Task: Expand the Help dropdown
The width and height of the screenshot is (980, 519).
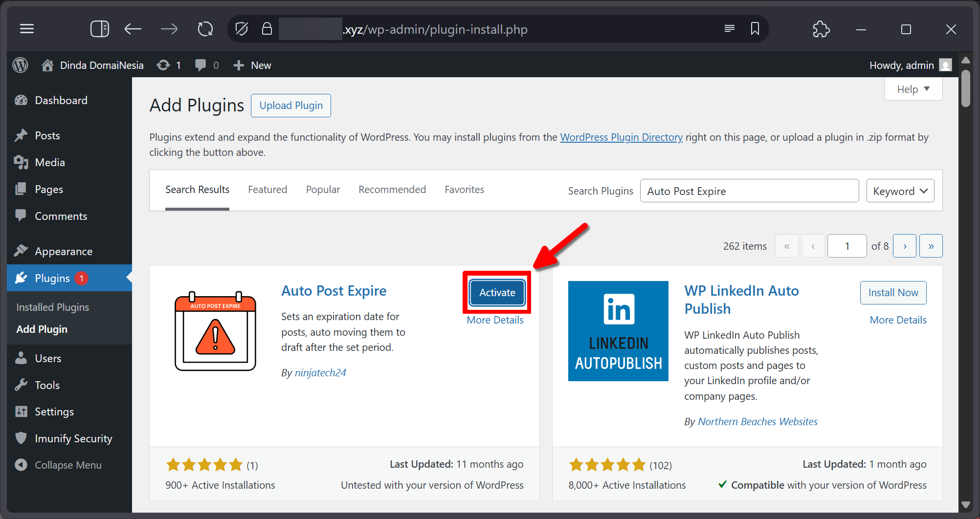Action: click(913, 89)
